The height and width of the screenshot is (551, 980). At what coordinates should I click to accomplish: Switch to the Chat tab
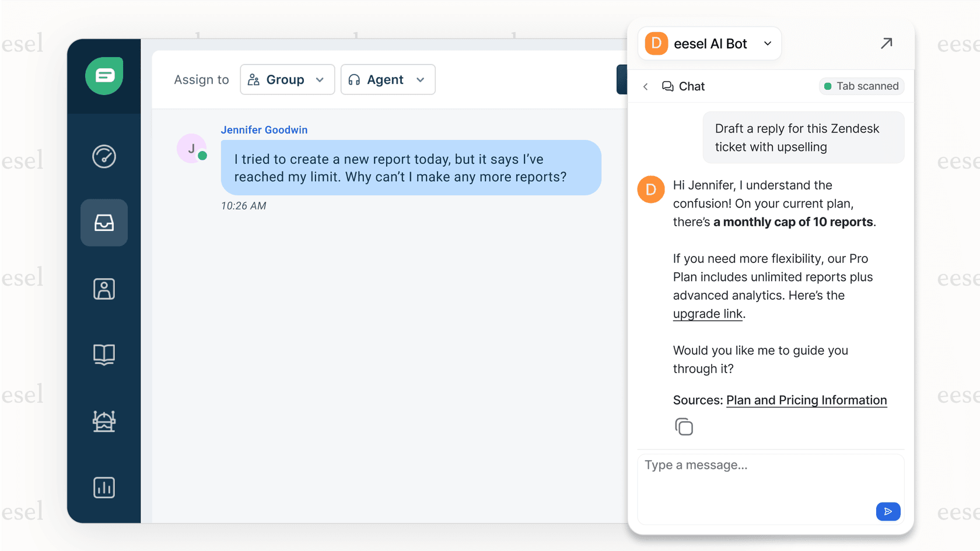(x=684, y=86)
